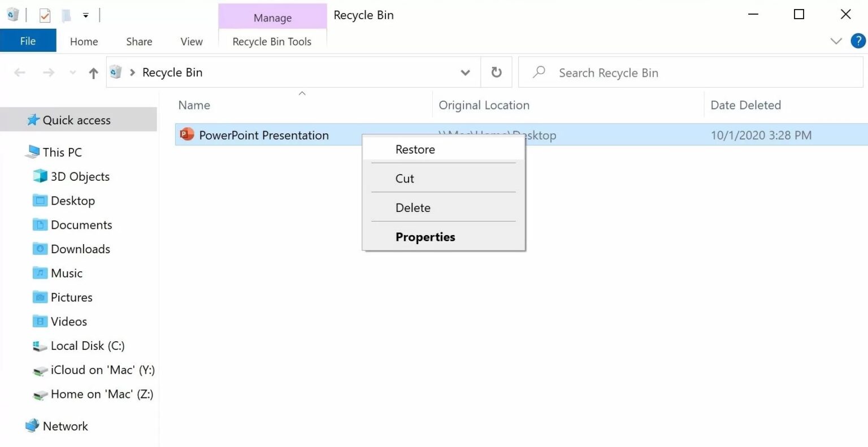The width and height of the screenshot is (868, 447).
Task: Open the iCloud on 'Mac' drive icon
Action: click(x=38, y=370)
